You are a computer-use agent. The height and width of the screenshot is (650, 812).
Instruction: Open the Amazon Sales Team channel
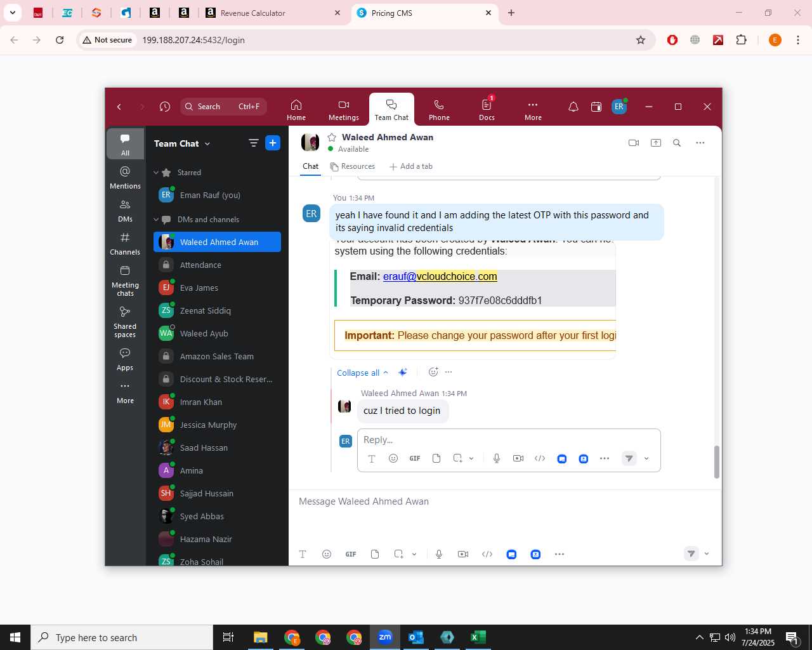click(217, 356)
